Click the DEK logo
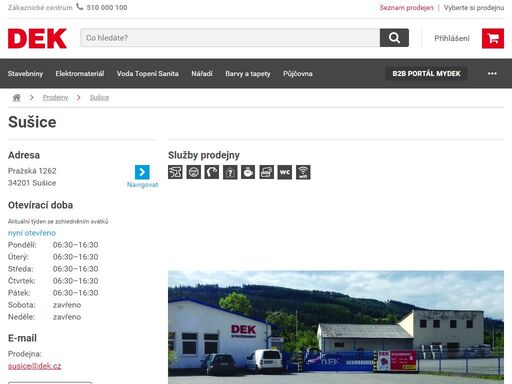 37,39
